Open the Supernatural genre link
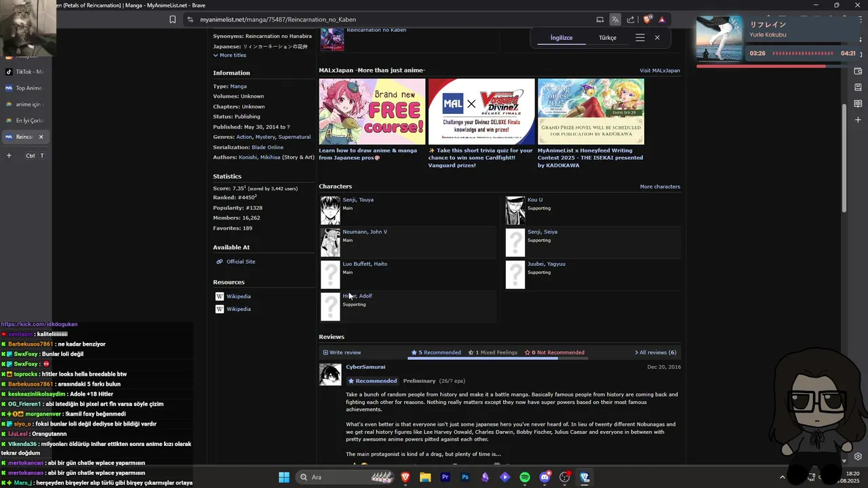The height and width of the screenshot is (488, 868). click(x=294, y=137)
